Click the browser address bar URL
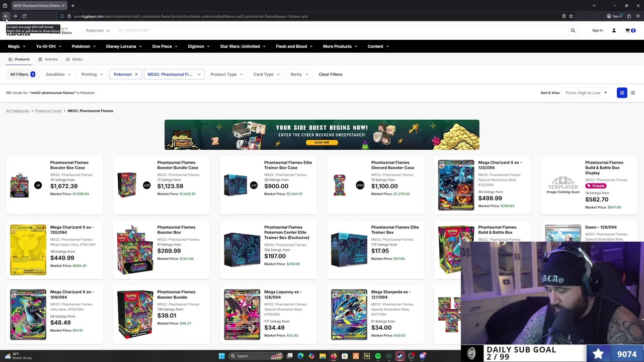This screenshot has height=362, width=644. click(x=191, y=16)
